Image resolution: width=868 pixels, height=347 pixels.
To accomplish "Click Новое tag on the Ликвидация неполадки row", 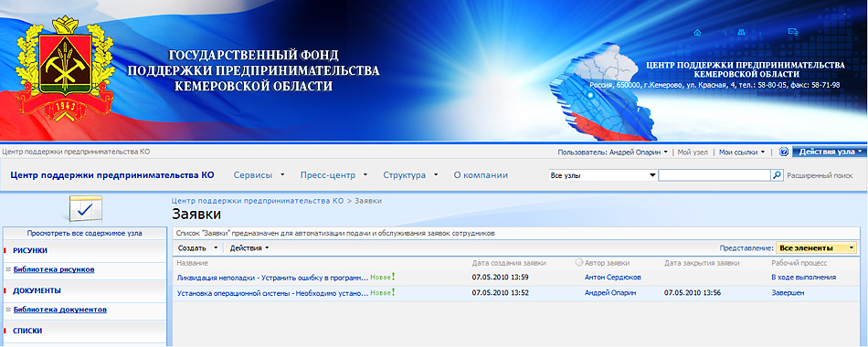I will point(383,278).
